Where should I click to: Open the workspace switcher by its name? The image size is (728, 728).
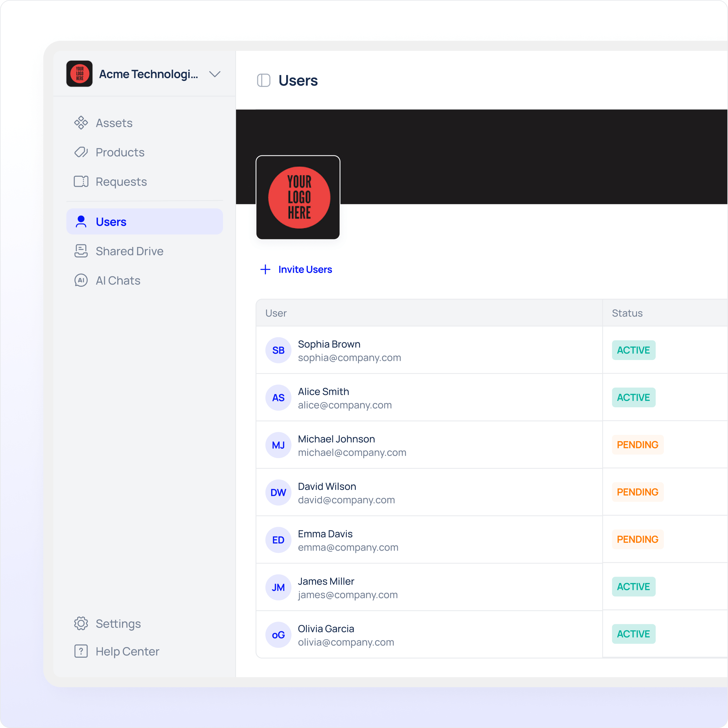[148, 74]
